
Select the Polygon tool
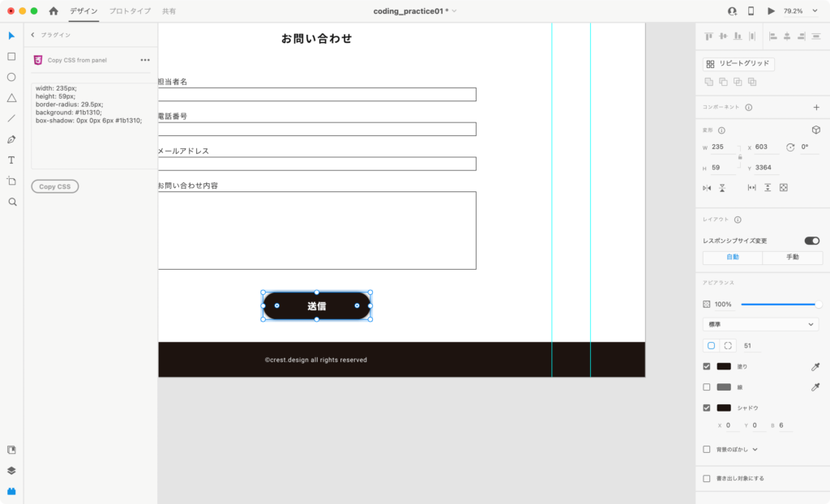(x=11, y=98)
